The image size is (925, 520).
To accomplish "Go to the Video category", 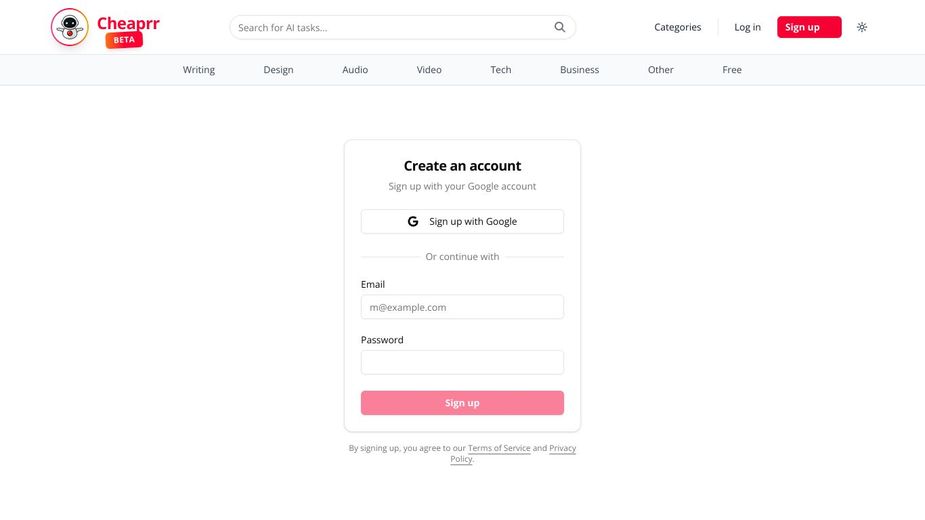I will click(x=429, y=70).
